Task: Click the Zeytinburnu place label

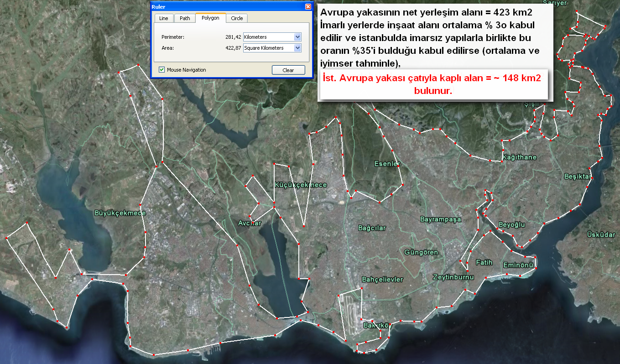Action: pyautogui.click(x=453, y=277)
